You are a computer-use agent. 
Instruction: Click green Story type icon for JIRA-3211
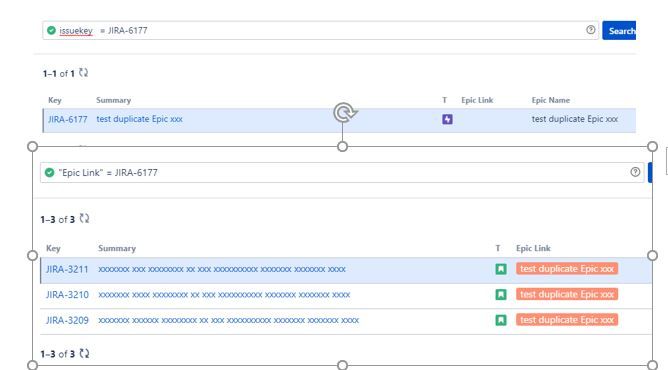(x=501, y=269)
